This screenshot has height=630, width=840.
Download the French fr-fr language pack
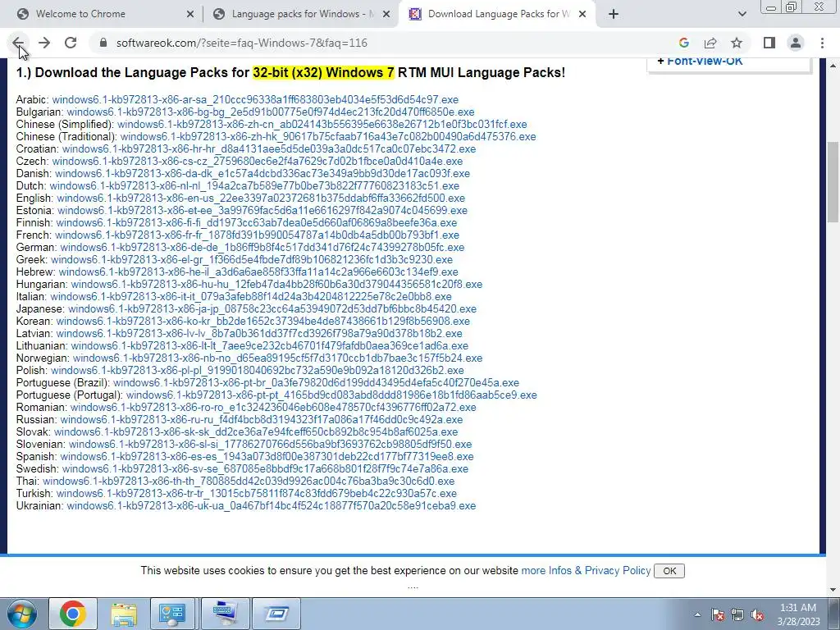(257, 235)
